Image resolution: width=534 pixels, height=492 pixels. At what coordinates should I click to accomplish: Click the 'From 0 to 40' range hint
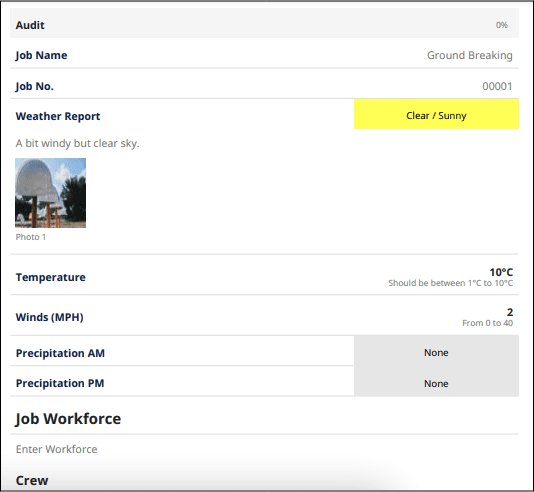(487, 323)
